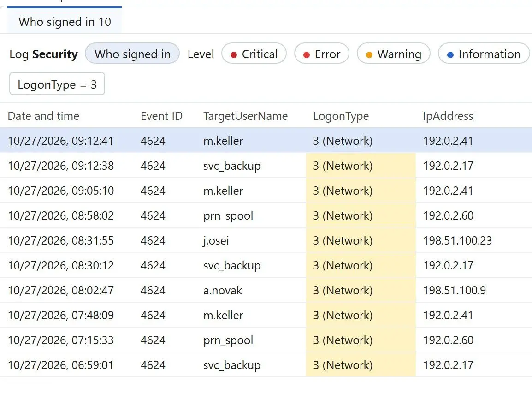The width and height of the screenshot is (532, 406).
Task: Click the 10/27/2026, 08:02:47 timestamp
Action: [61, 290]
